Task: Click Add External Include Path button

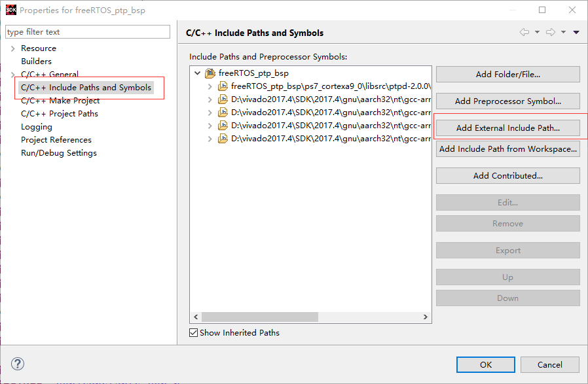Action: (507, 128)
